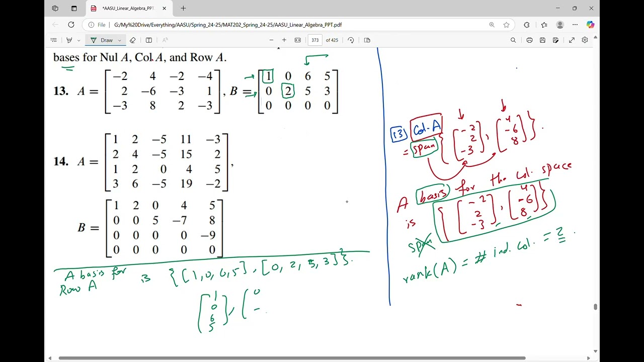Click the text 'bases for Nul A, Col A, and Row A.'
Screen dimensions: 644x362
tap(140, 57)
